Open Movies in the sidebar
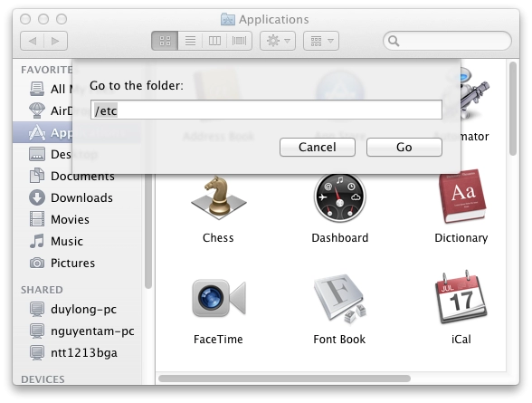Image resolution: width=532 pixels, height=403 pixels. [76, 219]
